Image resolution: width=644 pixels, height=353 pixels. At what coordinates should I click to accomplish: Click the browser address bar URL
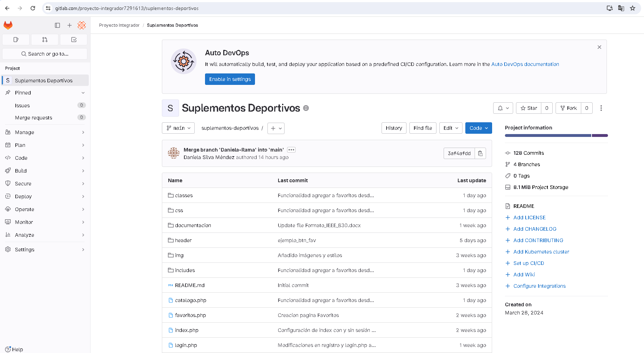(127, 8)
